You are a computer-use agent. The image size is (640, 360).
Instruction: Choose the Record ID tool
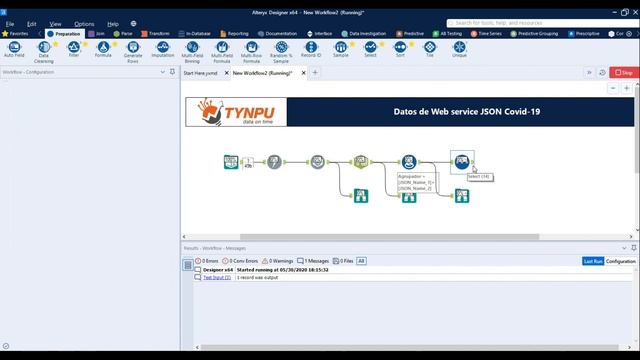(311, 49)
